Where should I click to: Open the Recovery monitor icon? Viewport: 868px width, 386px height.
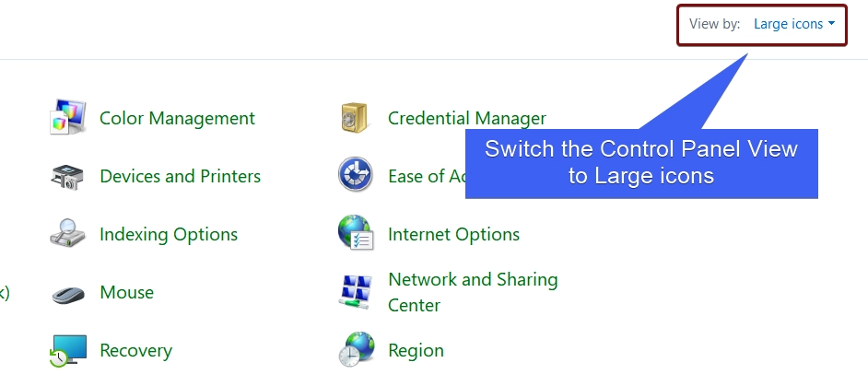click(67, 351)
